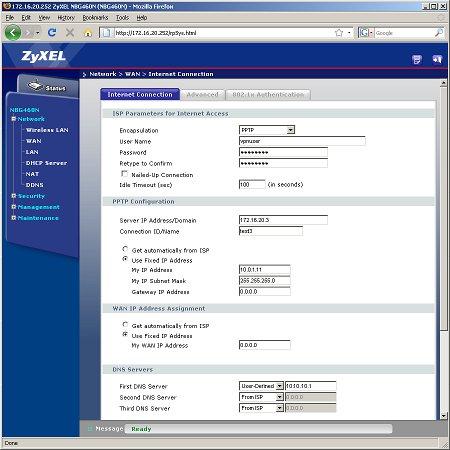Open DHCP Server in the sidebar
The image size is (450, 450).
(x=46, y=163)
